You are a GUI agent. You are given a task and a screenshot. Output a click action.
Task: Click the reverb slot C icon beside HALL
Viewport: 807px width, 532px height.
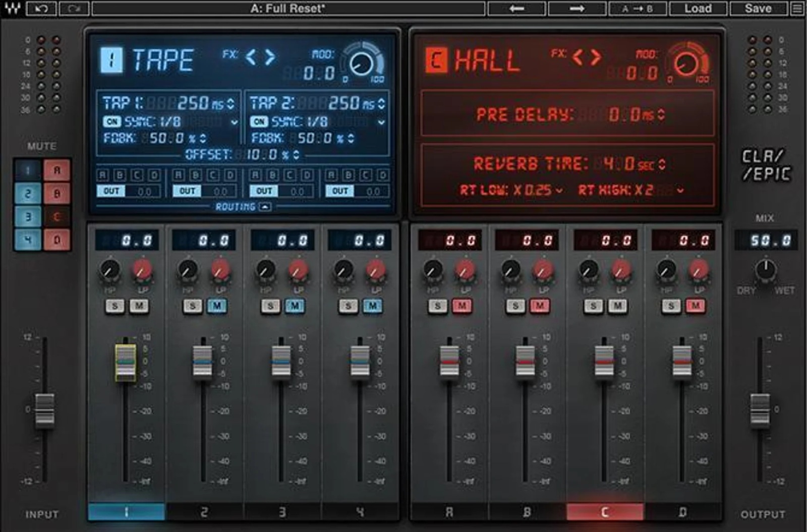point(436,60)
